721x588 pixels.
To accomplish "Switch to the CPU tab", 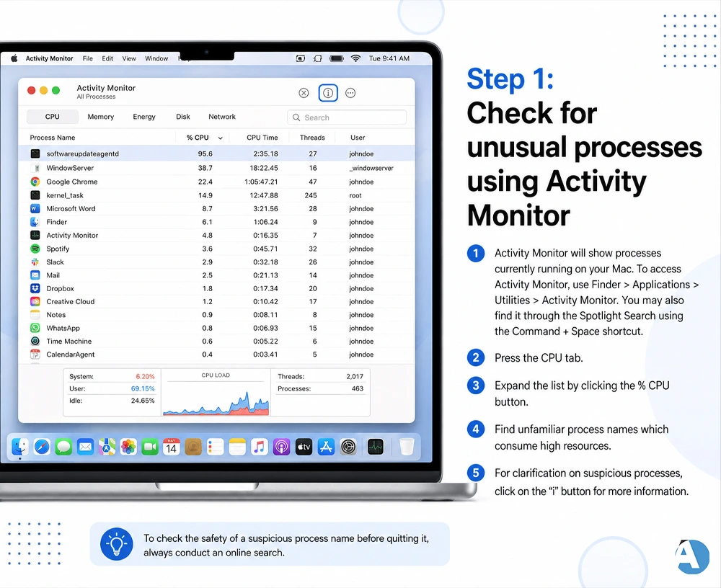I will click(x=53, y=117).
